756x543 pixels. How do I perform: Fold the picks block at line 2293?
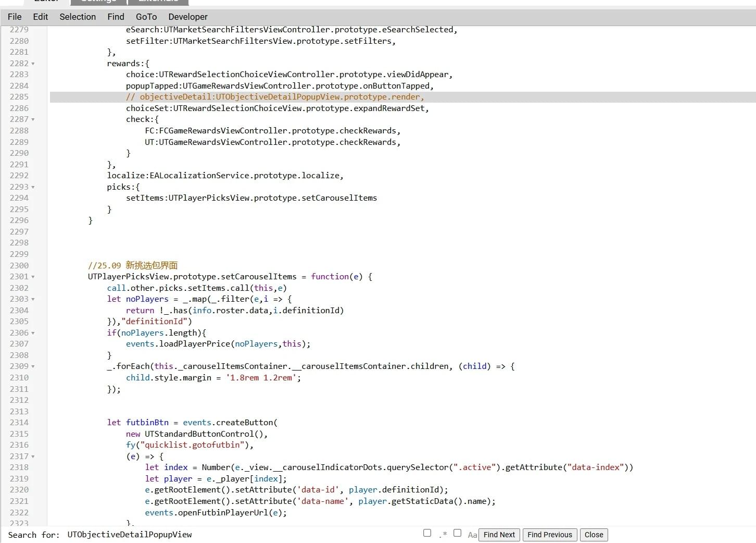point(33,187)
